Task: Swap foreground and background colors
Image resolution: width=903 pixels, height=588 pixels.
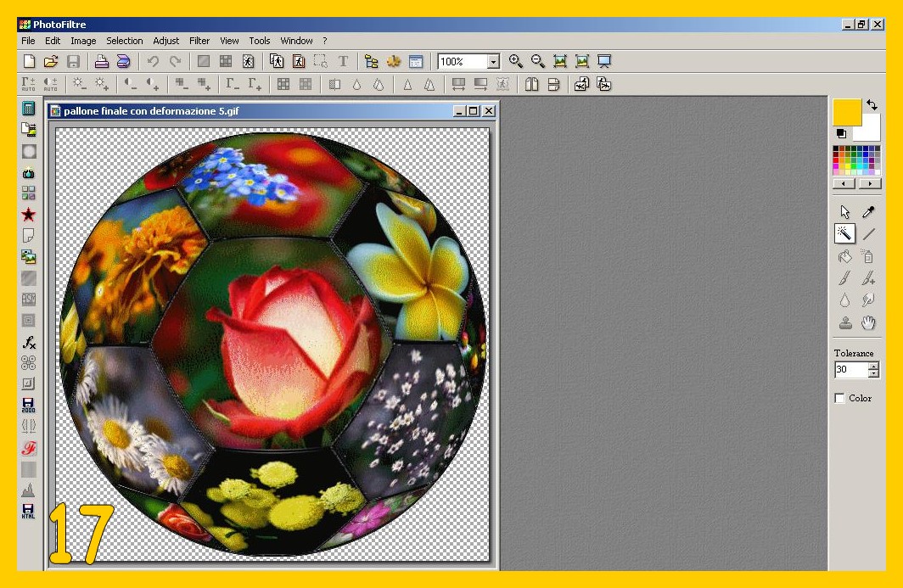Action: [x=872, y=104]
